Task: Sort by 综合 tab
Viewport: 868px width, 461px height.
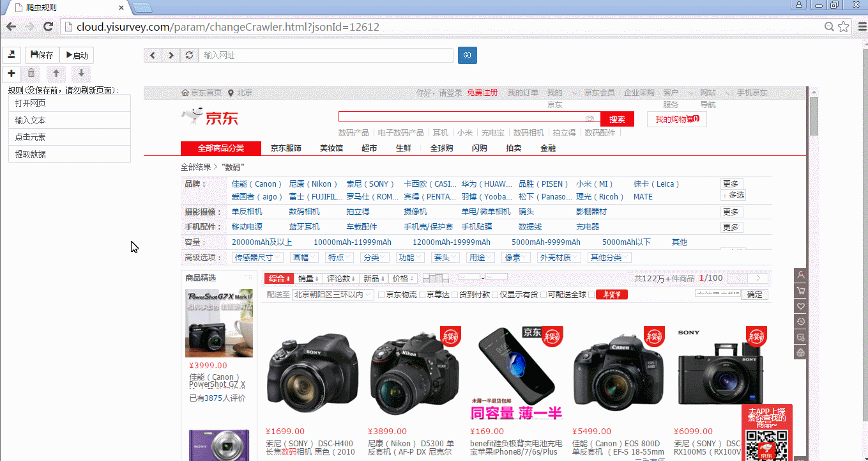Action: 279,279
